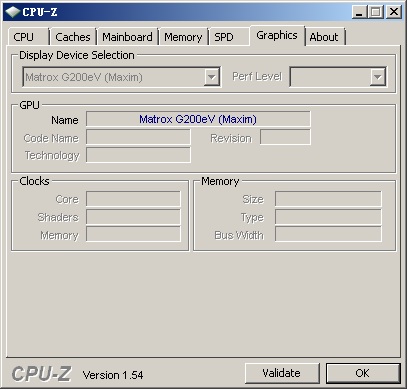Click the Shaders label

58,217
